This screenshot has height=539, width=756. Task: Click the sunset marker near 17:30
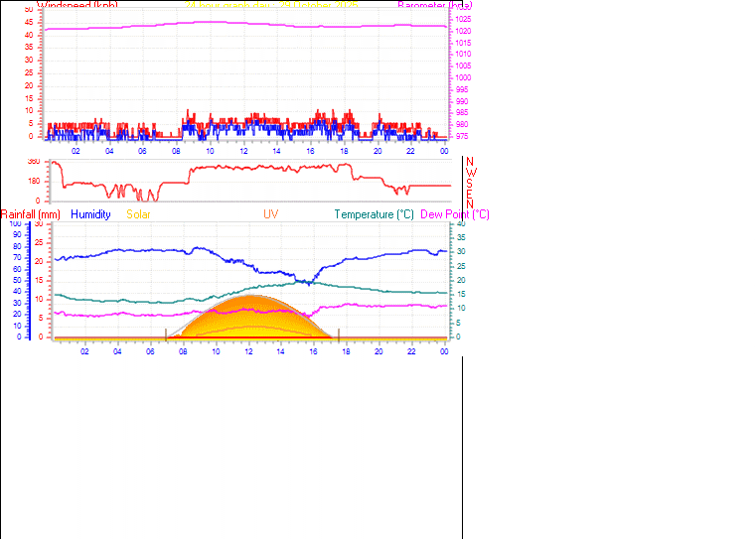[339, 335]
